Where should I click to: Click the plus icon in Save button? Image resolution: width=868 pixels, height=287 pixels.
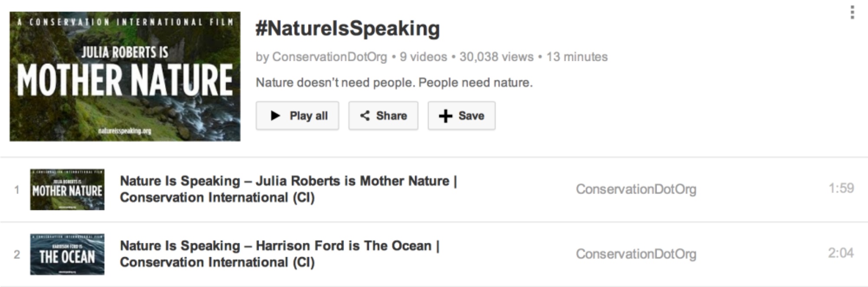pyautogui.click(x=445, y=116)
